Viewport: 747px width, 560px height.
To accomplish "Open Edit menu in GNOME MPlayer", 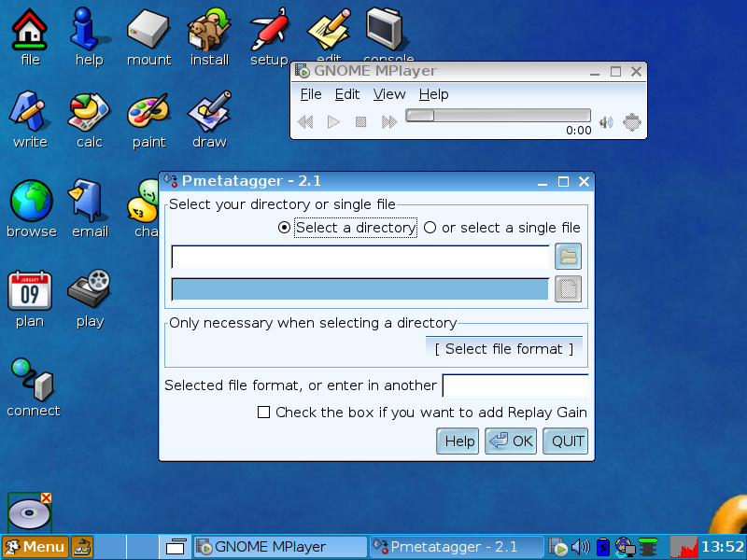I will [346, 94].
